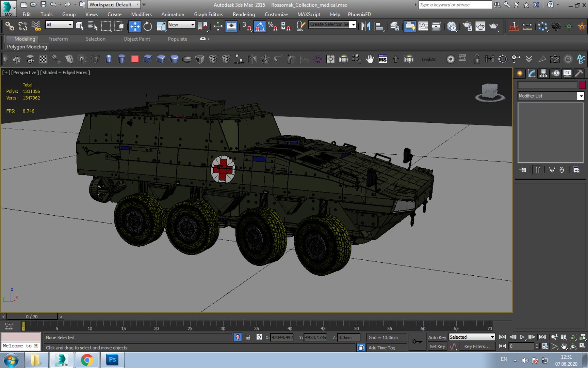
Task: Click the time slider 0 / 70
Action: [32, 317]
